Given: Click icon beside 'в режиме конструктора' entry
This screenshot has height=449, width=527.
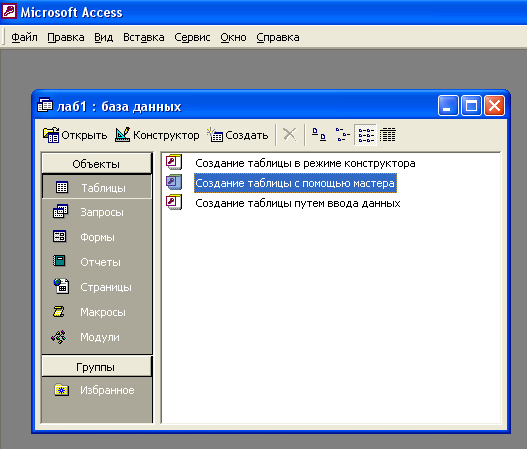Looking at the screenshot, I should pyautogui.click(x=174, y=162).
